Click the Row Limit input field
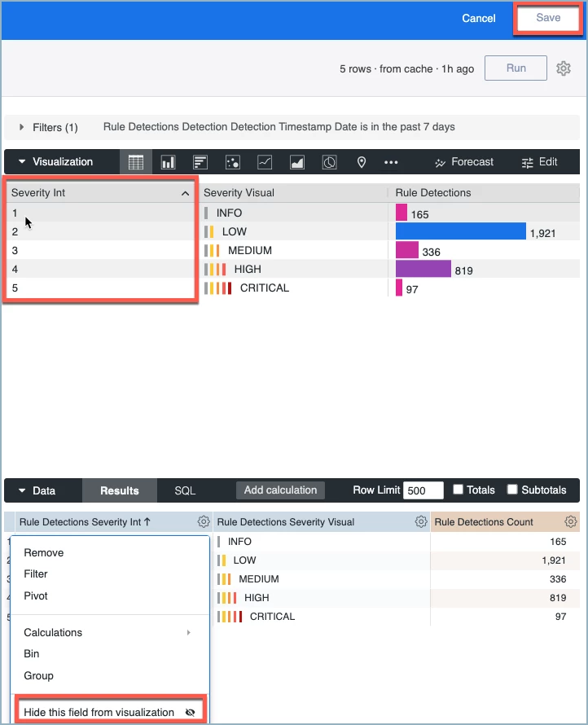Screen dimensions: 588x725 (x=423, y=490)
